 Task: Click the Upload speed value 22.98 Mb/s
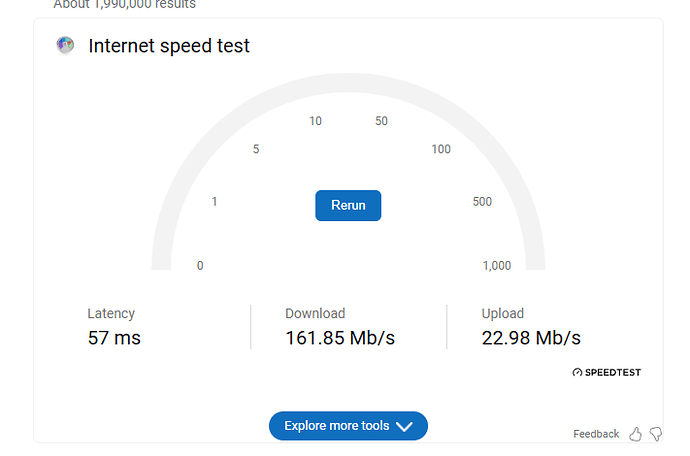point(531,338)
